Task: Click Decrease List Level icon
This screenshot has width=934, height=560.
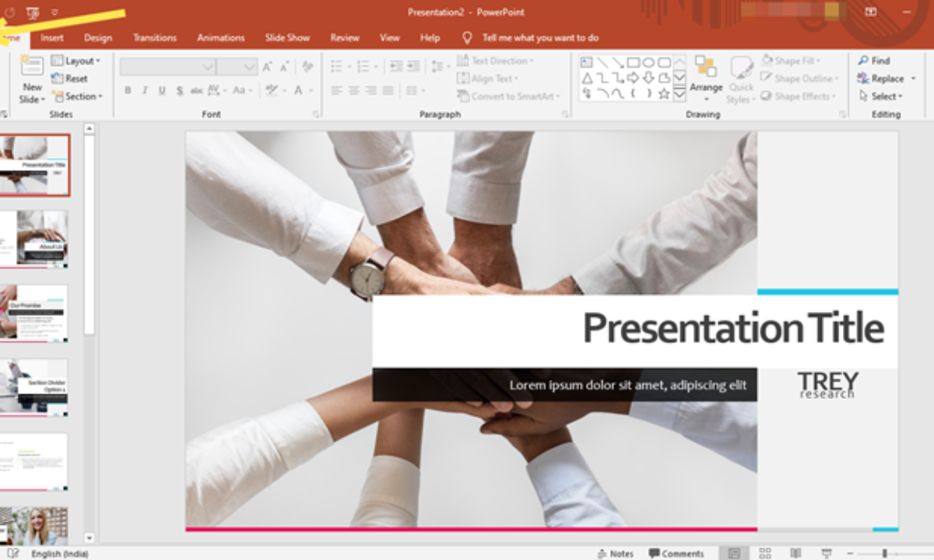Action: coord(395,67)
